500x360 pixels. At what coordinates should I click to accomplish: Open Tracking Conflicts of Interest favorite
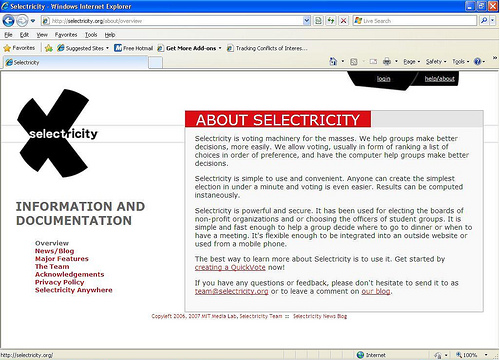click(267, 48)
